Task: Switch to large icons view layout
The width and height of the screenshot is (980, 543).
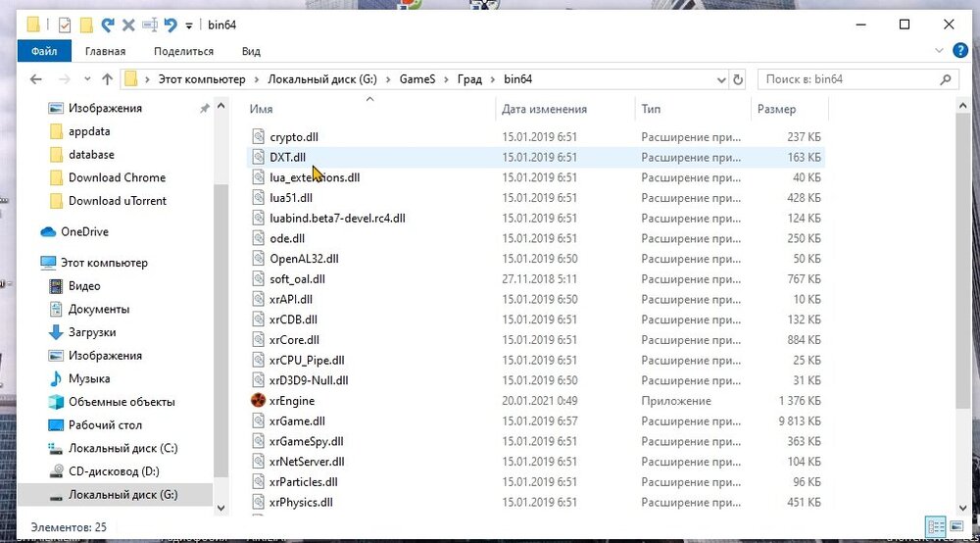Action: point(956,526)
